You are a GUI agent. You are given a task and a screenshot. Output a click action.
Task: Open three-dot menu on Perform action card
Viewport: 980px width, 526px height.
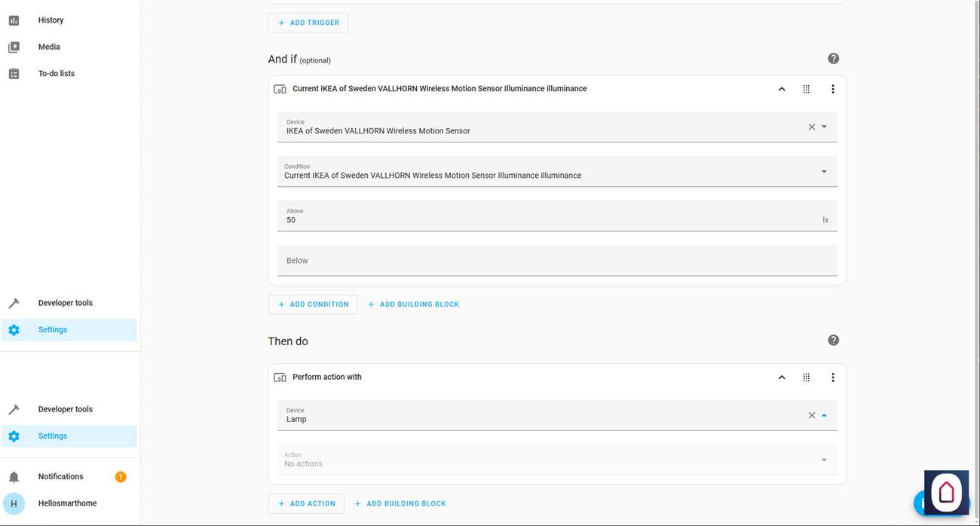click(x=832, y=378)
